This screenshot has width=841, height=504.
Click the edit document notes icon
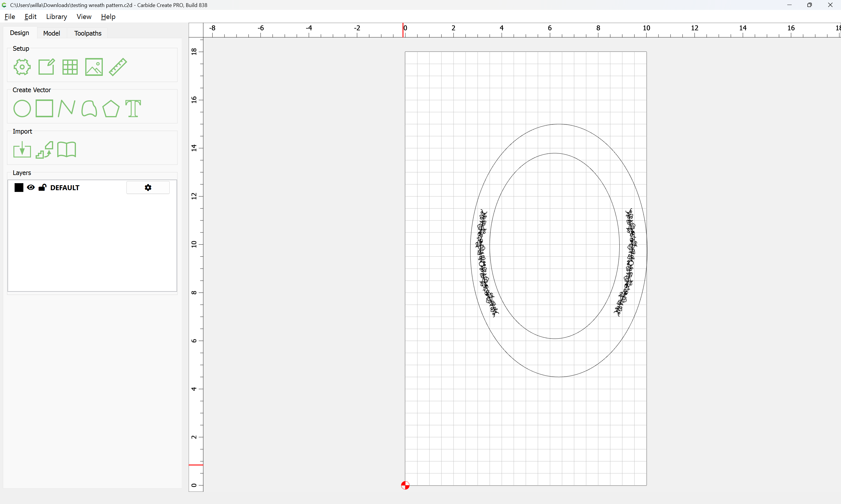(46, 67)
